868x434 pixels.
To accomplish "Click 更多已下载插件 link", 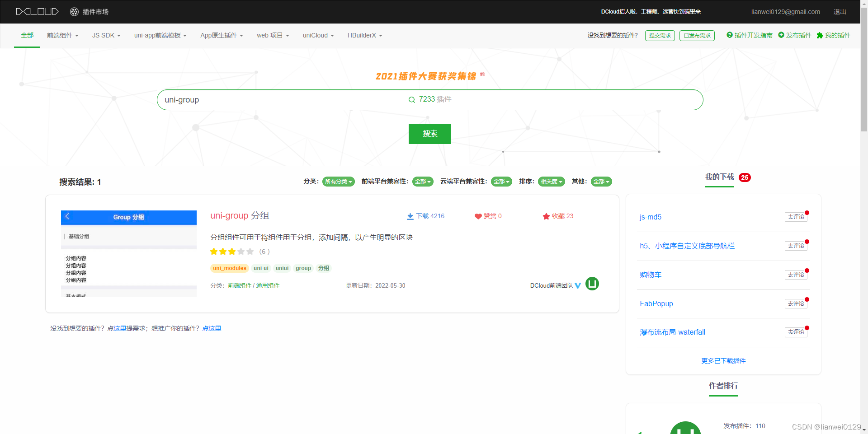I will pyautogui.click(x=723, y=361).
